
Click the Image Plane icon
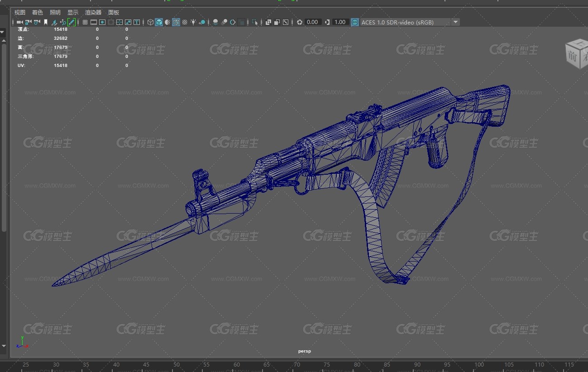pyautogui.click(x=54, y=22)
